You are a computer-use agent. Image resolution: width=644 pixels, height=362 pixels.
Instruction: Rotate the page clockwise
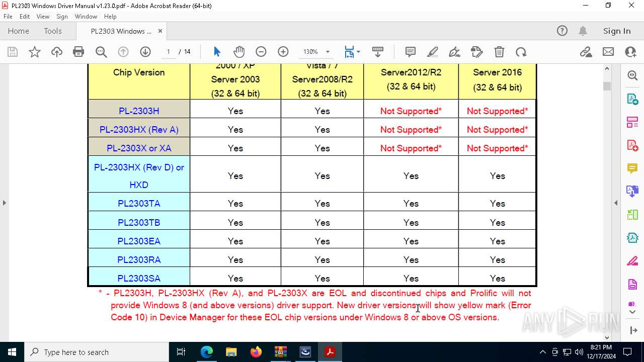521,52
